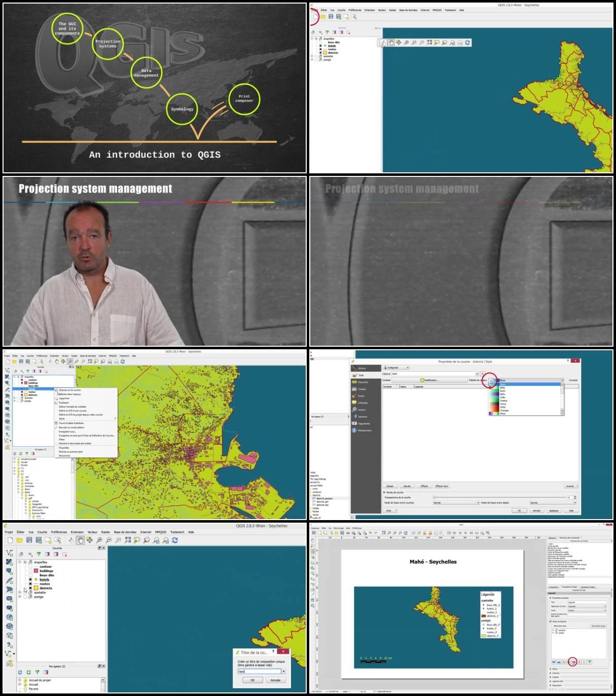The image size is (616, 696).
Task: Click Add raster layer icon in 'Titre de la co...' frame
Action: pos(9,562)
